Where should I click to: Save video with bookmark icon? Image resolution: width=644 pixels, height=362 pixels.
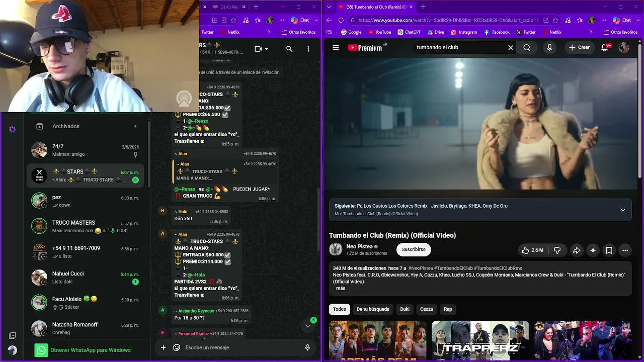click(609, 250)
